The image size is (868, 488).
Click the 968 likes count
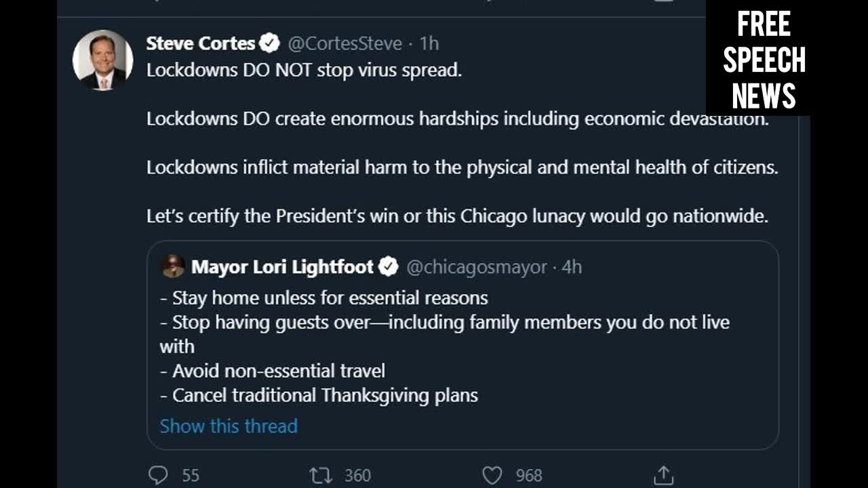tap(529, 476)
